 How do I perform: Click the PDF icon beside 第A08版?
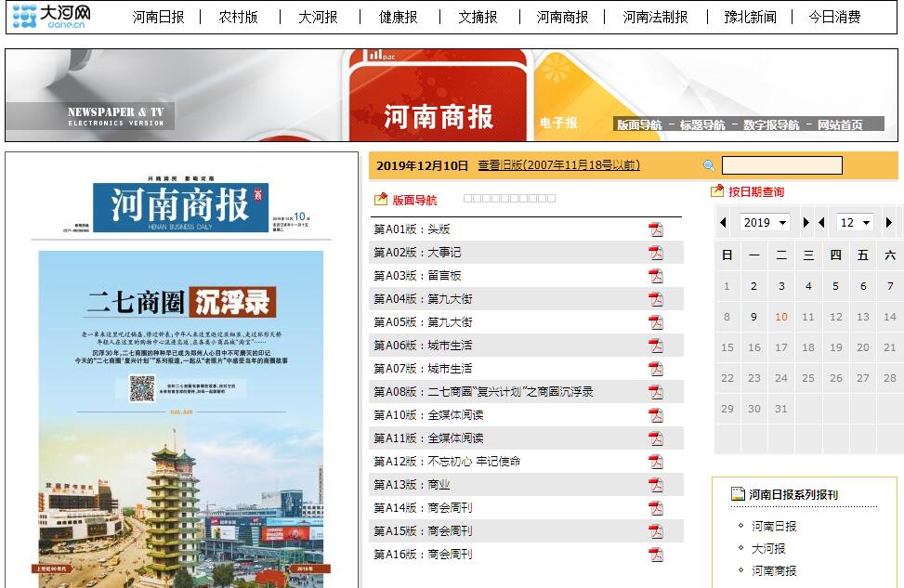656,392
